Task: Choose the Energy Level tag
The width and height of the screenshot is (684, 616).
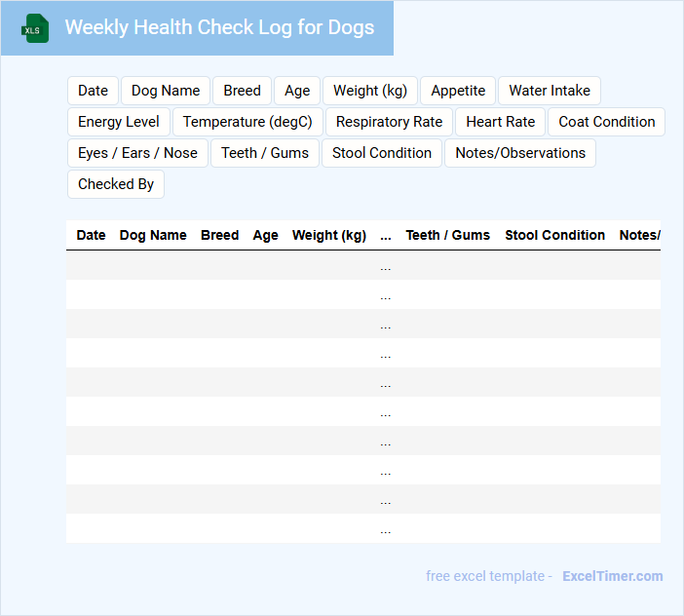Action: (119, 122)
